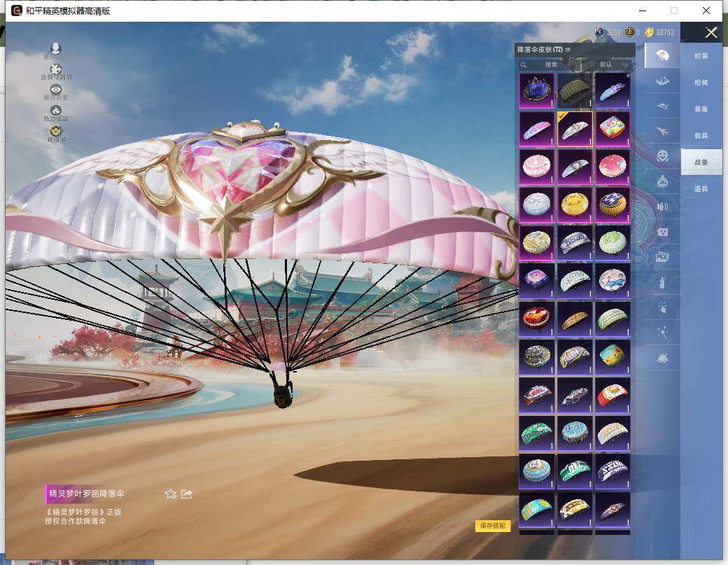The width and height of the screenshot is (728, 565).
Task: Favorite the parachute with star icon
Action: (x=170, y=494)
